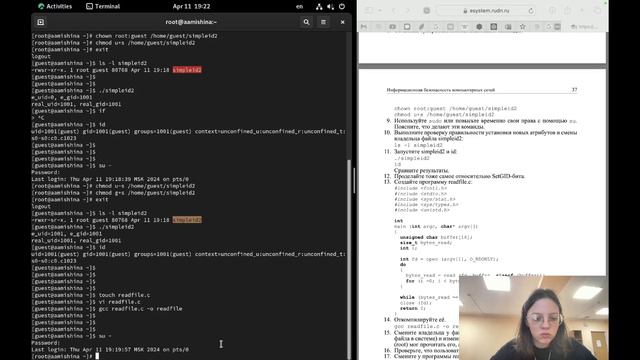Click the square white icon in favorites bar

(407, 27)
